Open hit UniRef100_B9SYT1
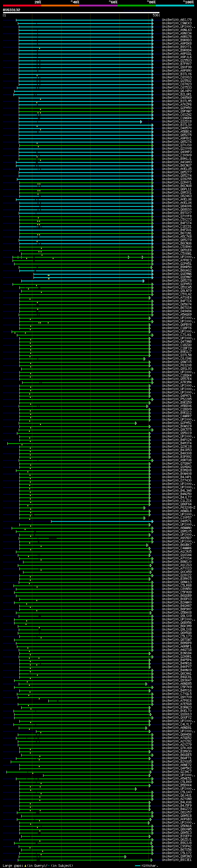Screen dimensions: 197x868 [x=176, y=47]
